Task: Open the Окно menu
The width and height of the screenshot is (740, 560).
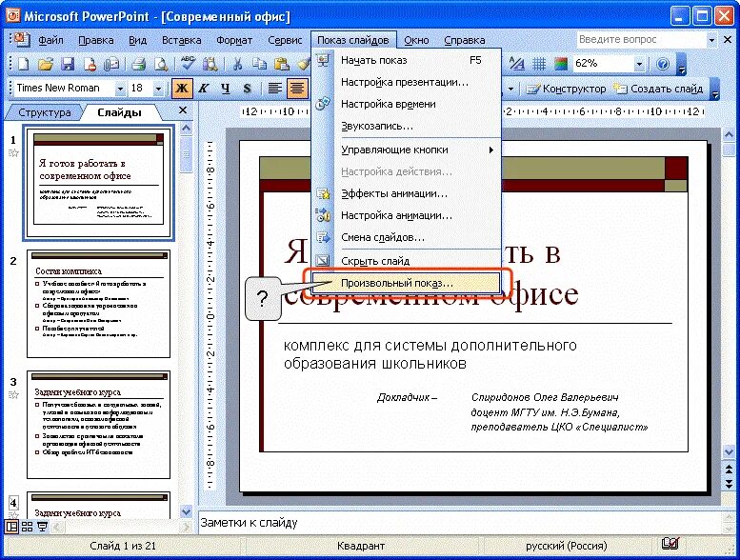Action: 416,41
